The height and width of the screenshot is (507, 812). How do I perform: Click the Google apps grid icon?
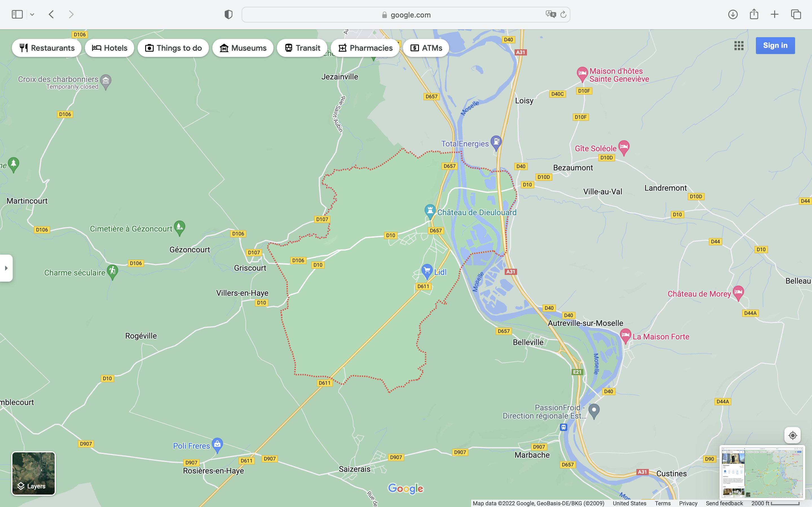pyautogui.click(x=738, y=46)
